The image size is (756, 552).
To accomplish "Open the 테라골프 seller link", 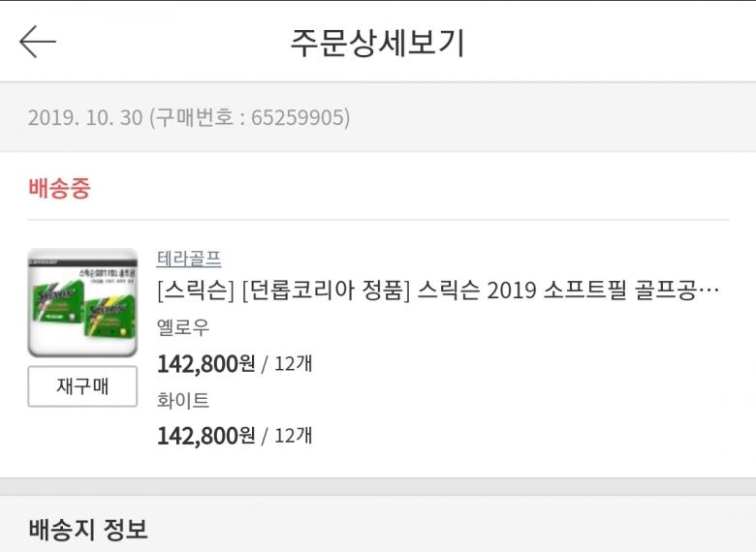I will 189,259.
